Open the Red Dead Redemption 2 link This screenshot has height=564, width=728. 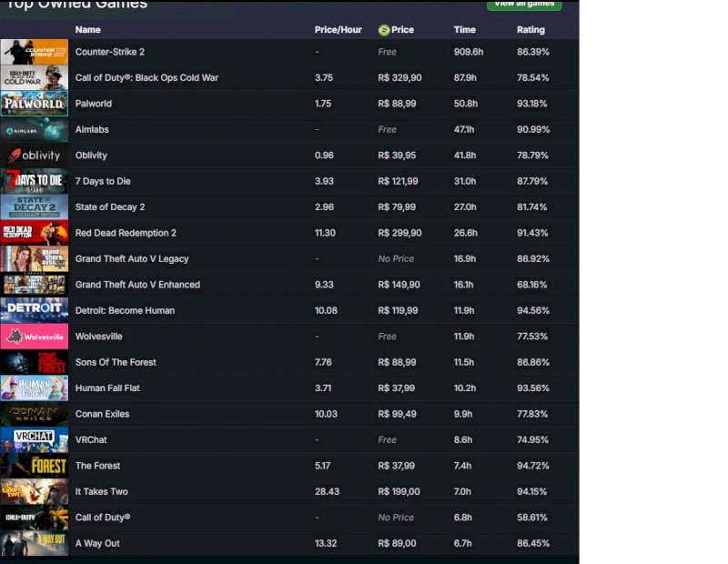click(126, 233)
